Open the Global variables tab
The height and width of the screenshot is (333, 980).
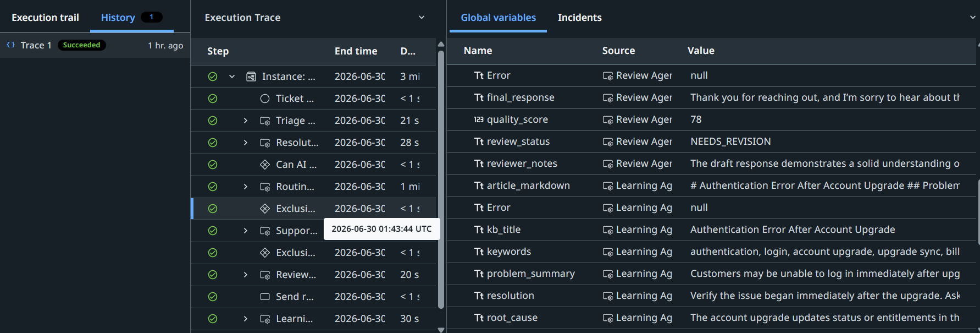click(x=498, y=18)
